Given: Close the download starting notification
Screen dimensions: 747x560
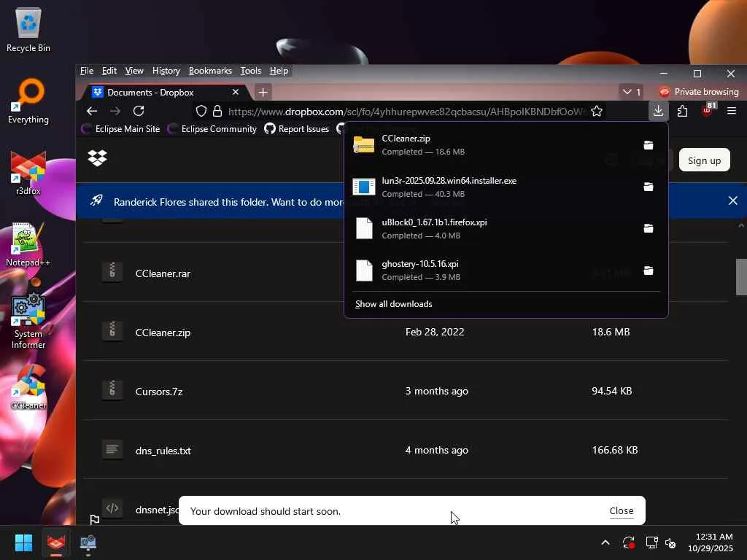Looking at the screenshot, I should click(622, 511).
